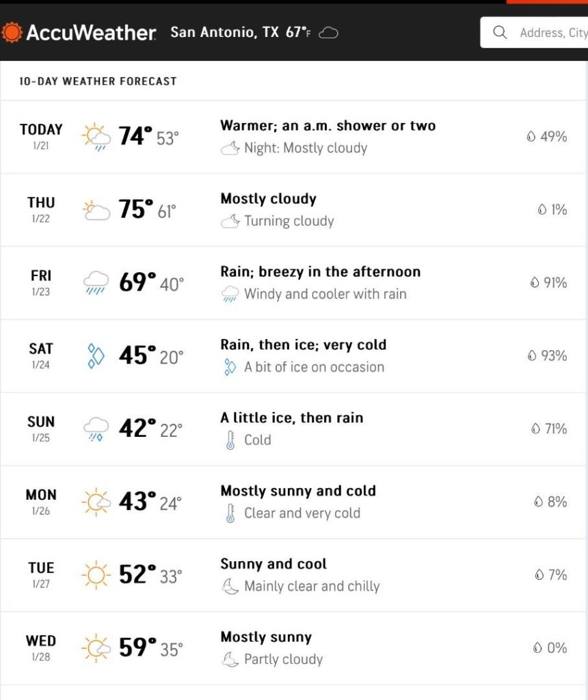This screenshot has width=588, height=700.
Task: Click the current conditions cloud icon in header
Action: point(329,33)
